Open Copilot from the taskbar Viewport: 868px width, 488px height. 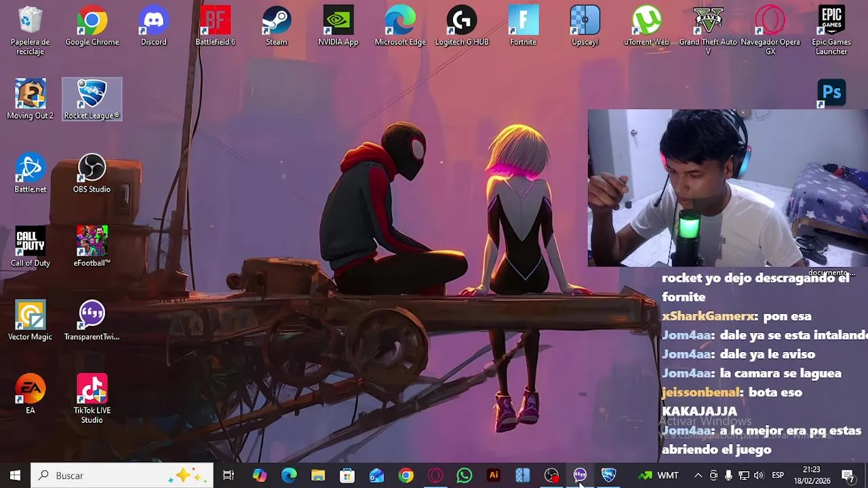coord(260,475)
